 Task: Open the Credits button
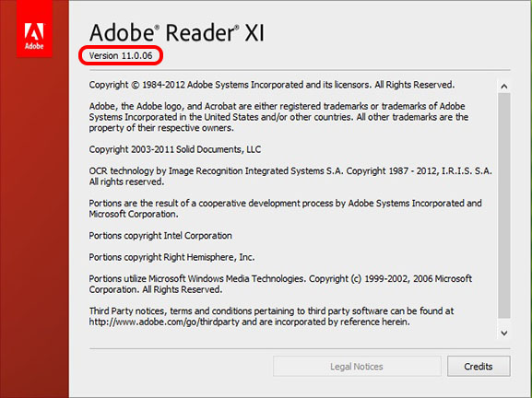click(x=479, y=366)
